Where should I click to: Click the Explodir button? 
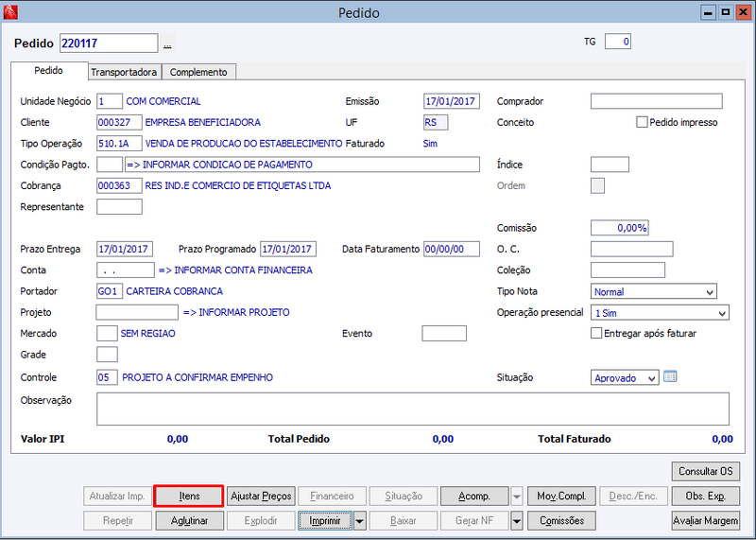pos(261,521)
